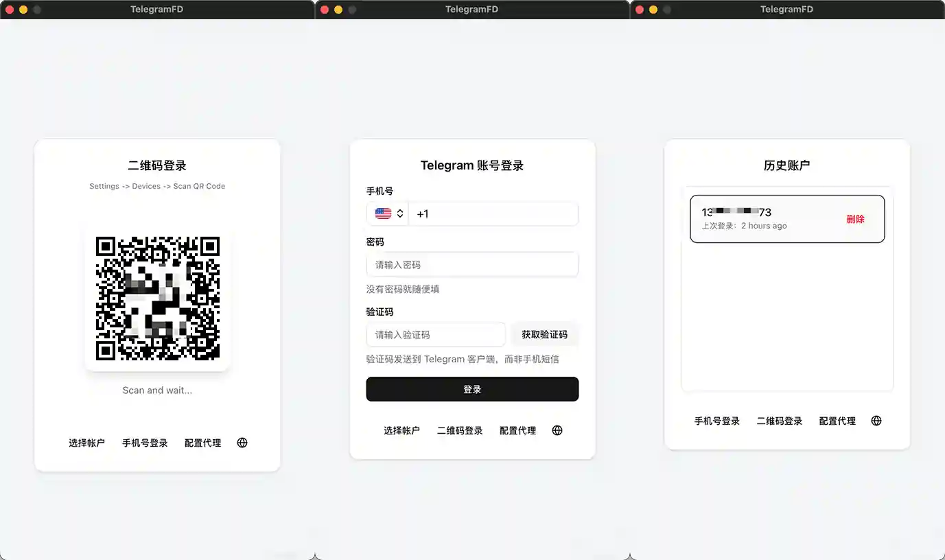The width and height of the screenshot is (945, 560).
Task: Click the QR code image
Action: (x=157, y=299)
